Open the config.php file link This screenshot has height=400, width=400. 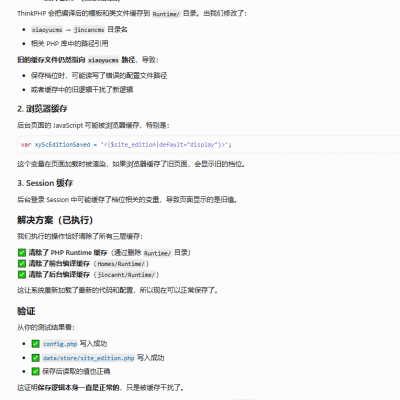click(60, 344)
